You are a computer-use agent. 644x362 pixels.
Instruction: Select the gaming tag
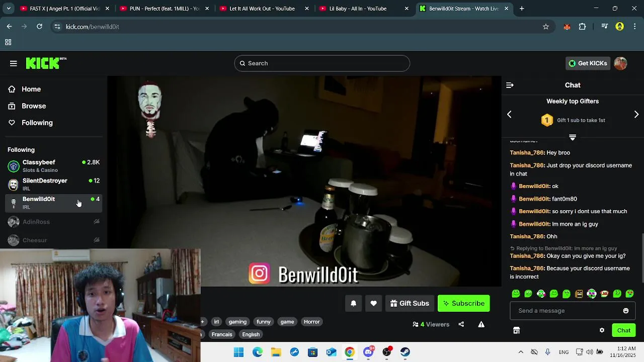[x=237, y=322]
